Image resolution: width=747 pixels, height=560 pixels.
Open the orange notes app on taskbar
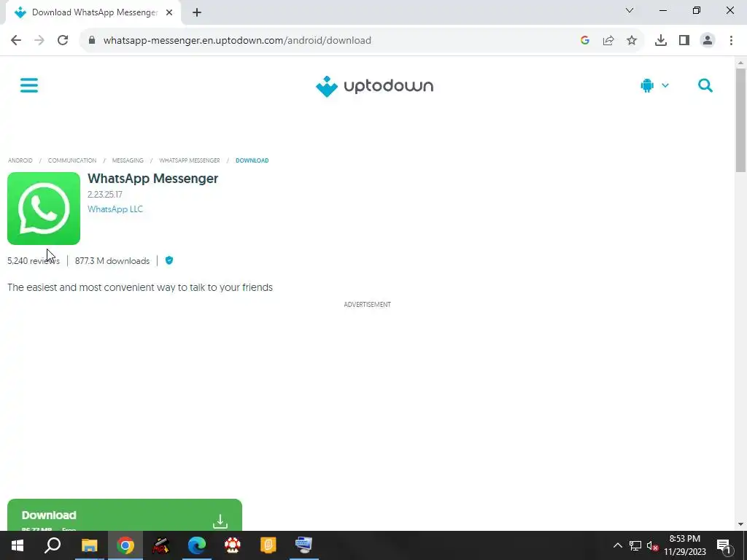268,545
